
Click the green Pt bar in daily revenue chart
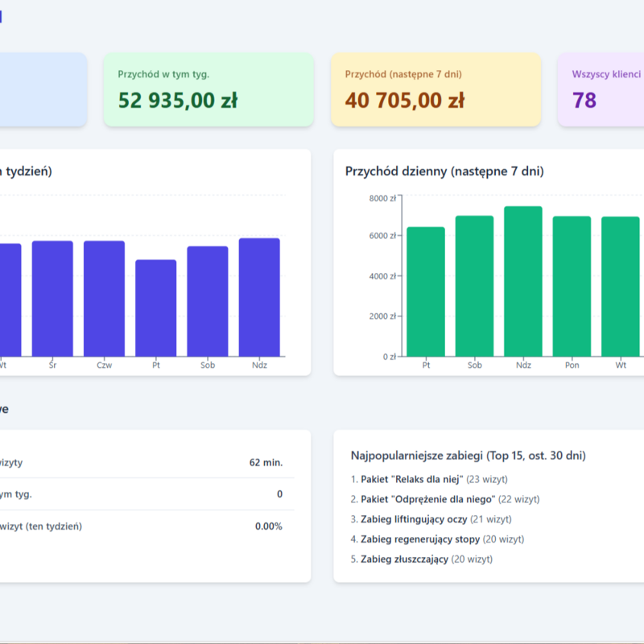426,291
